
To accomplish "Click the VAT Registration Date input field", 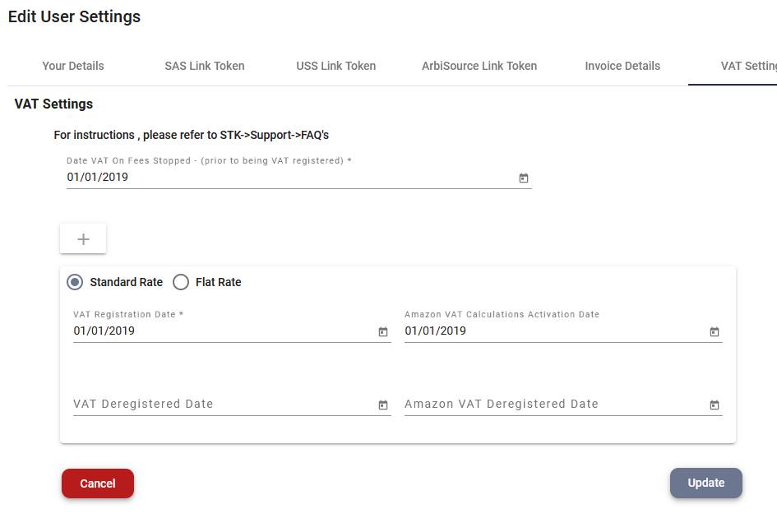I will coord(224,331).
